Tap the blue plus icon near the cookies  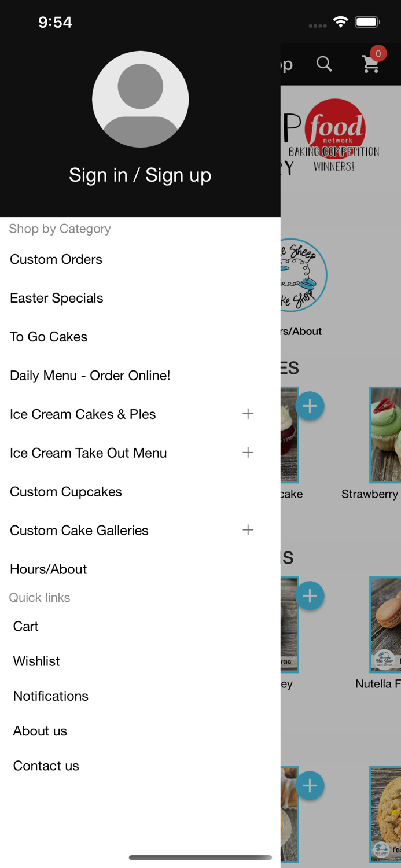click(x=310, y=785)
